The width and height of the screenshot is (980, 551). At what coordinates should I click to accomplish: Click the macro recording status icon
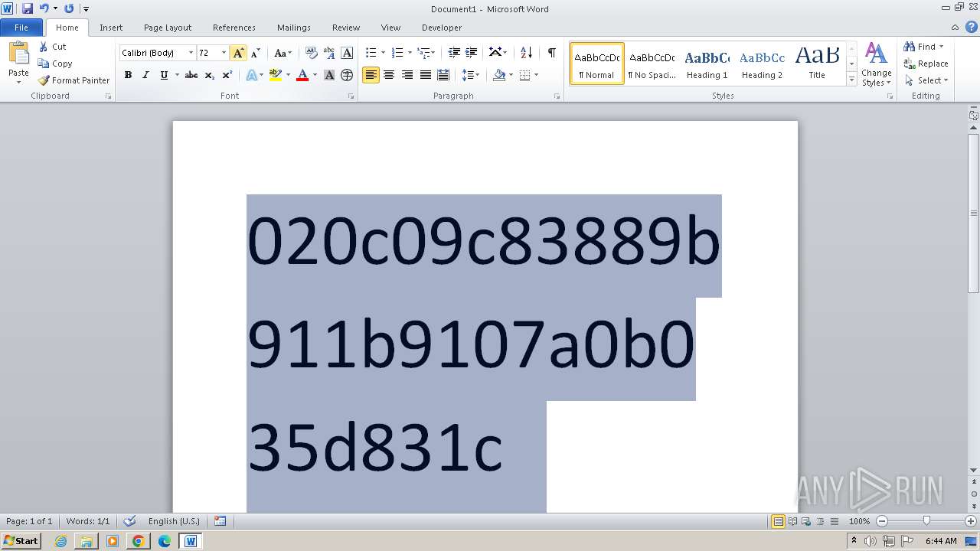point(220,521)
